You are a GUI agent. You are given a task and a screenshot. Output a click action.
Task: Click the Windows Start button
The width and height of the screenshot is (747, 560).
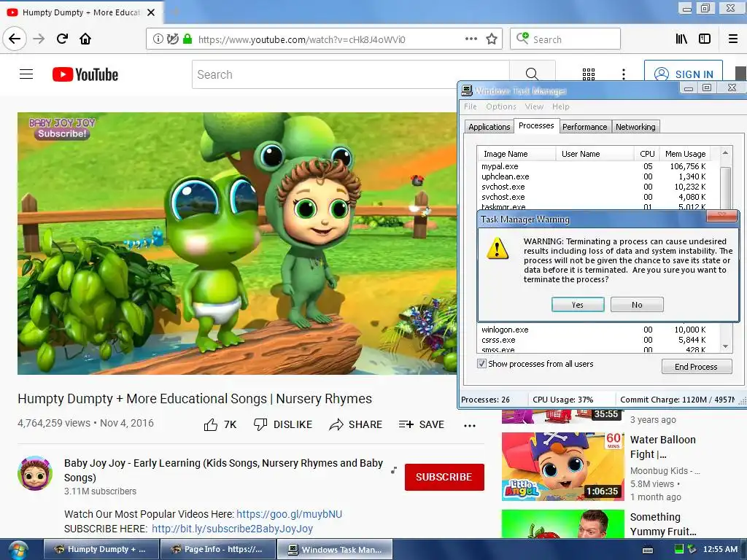point(18,550)
